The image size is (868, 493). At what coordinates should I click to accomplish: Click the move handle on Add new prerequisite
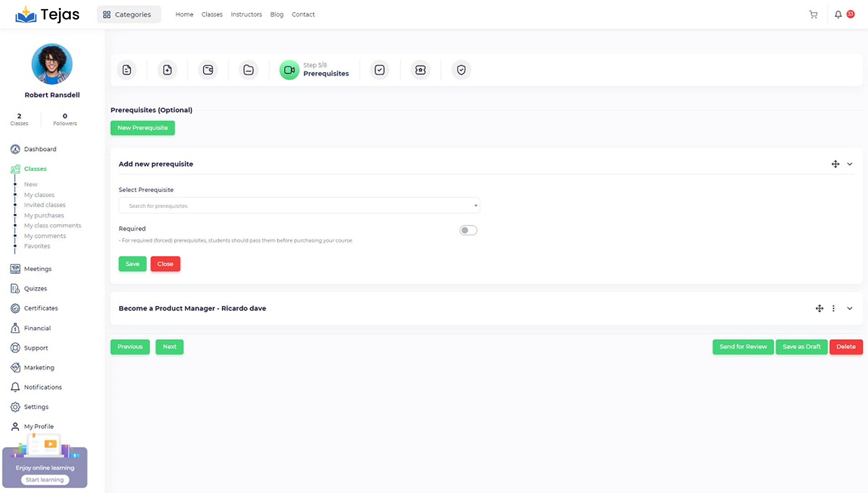tap(835, 164)
